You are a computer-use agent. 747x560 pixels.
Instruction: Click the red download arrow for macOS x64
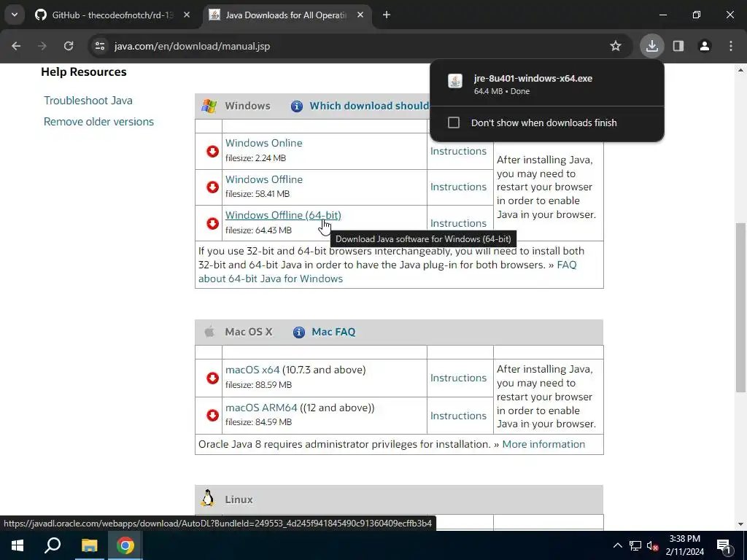[212, 378]
